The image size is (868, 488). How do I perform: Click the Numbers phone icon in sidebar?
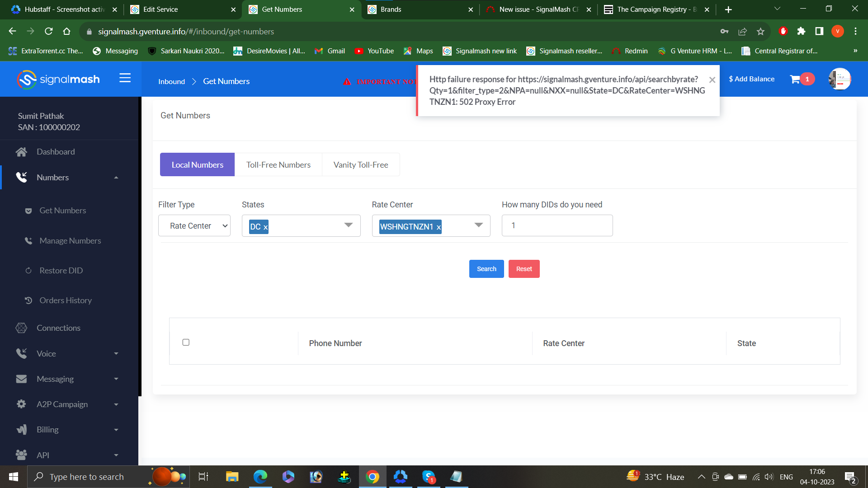coord(21,178)
